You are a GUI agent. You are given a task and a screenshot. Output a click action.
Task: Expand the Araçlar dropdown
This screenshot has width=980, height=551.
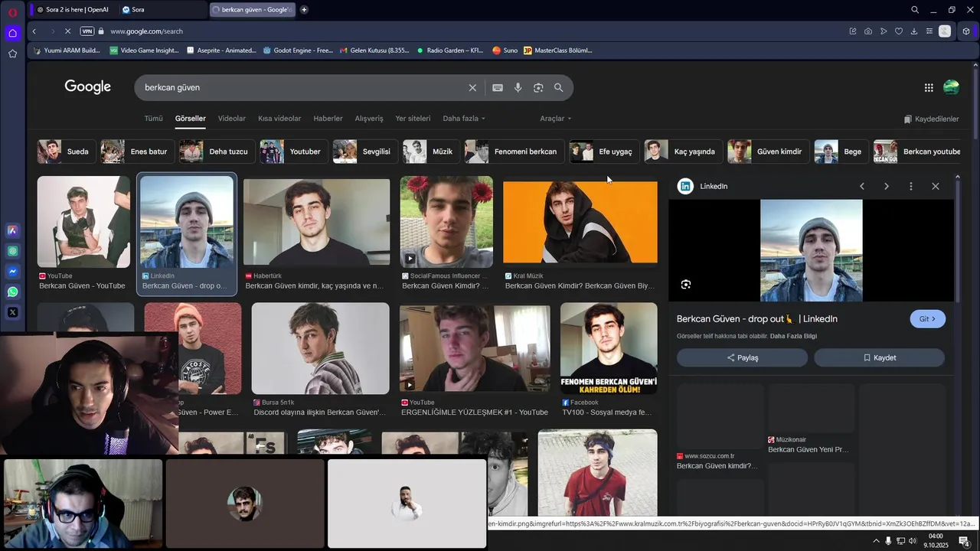coord(556,119)
